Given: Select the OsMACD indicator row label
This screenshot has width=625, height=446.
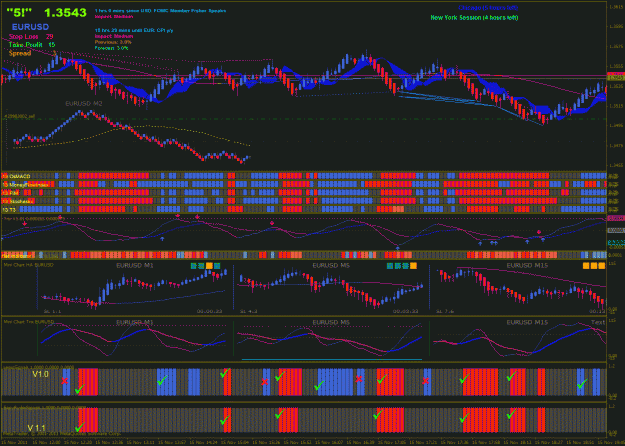Looking at the screenshot, I should (16, 176).
